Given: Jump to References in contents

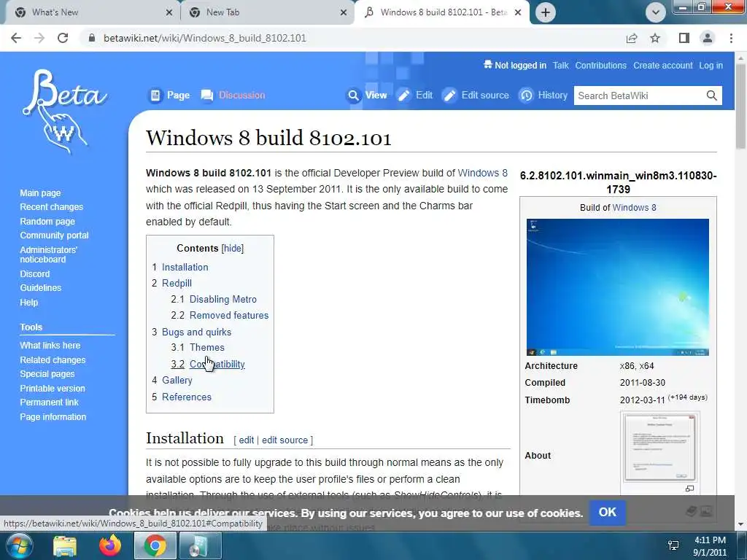Looking at the screenshot, I should click(187, 397).
